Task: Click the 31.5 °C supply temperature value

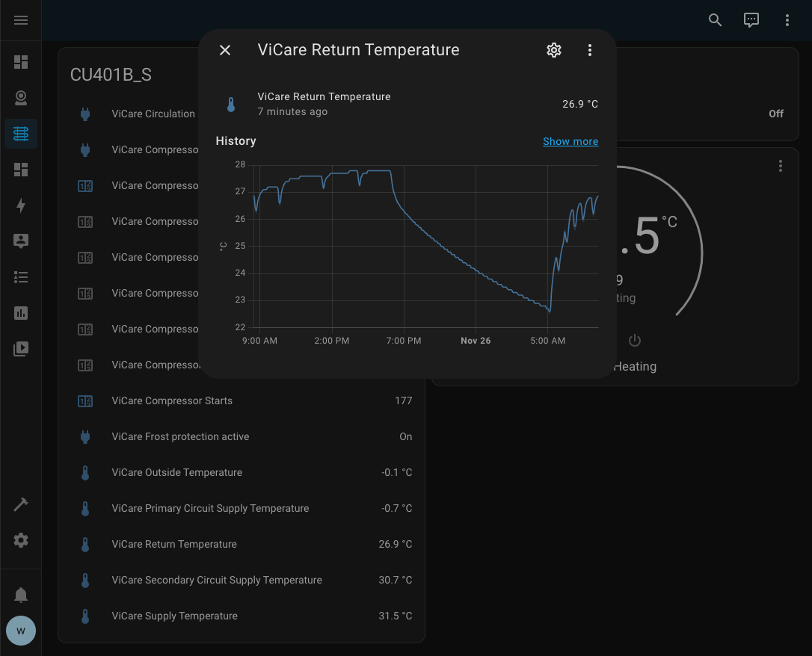Action: tap(395, 616)
